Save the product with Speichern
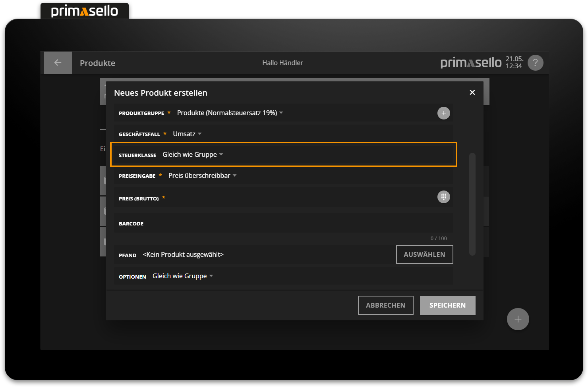Screen dimensions: 588x387 (x=447, y=305)
